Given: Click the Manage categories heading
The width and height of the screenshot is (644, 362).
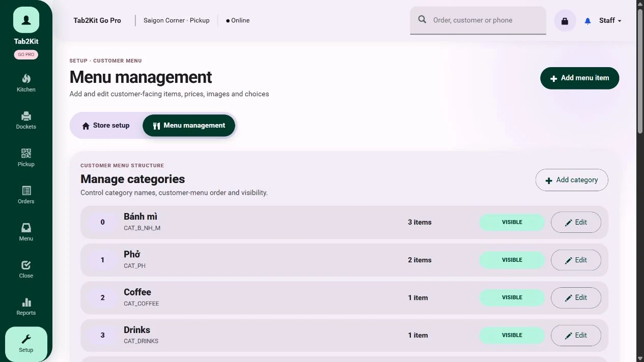Looking at the screenshot, I should (x=133, y=179).
